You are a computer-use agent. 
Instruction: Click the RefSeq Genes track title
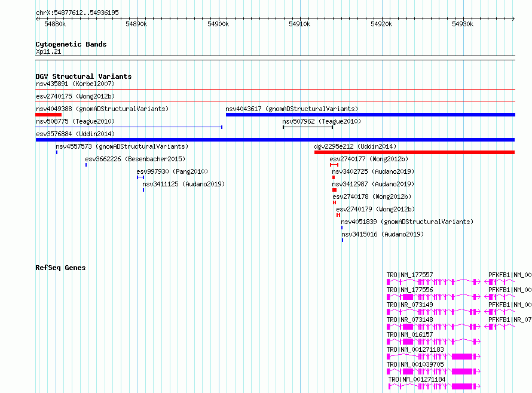click(x=60, y=268)
